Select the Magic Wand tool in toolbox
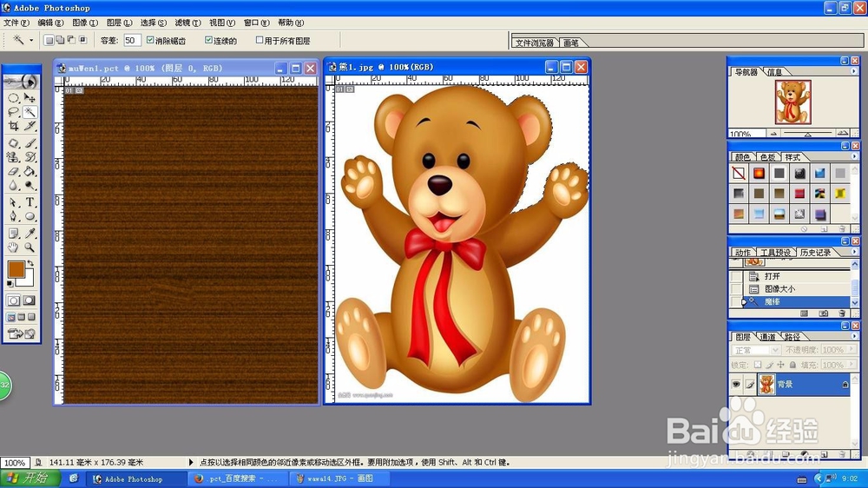The height and width of the screenshot is (488, 868). 30,112
